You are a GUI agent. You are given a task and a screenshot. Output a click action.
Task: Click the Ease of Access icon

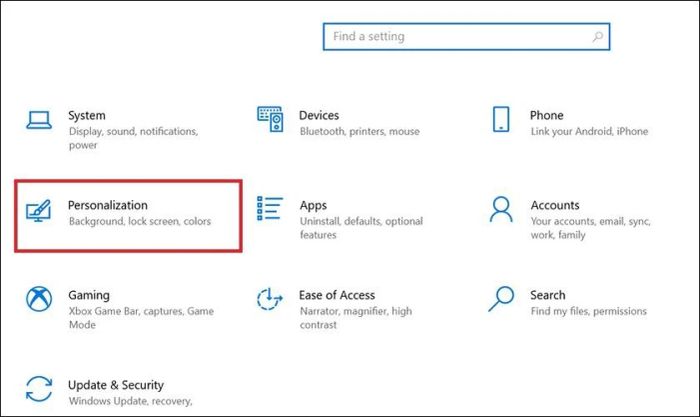click(270, 299)
